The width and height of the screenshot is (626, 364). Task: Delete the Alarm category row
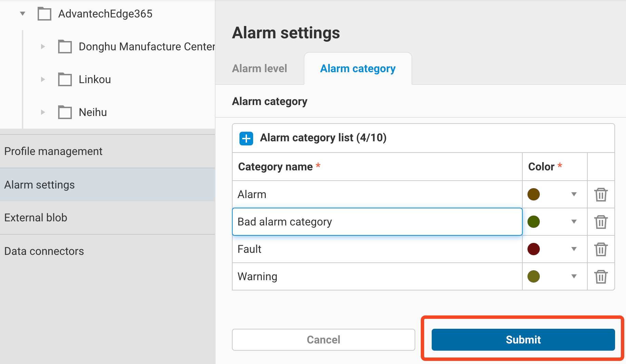tap(601, 194)
